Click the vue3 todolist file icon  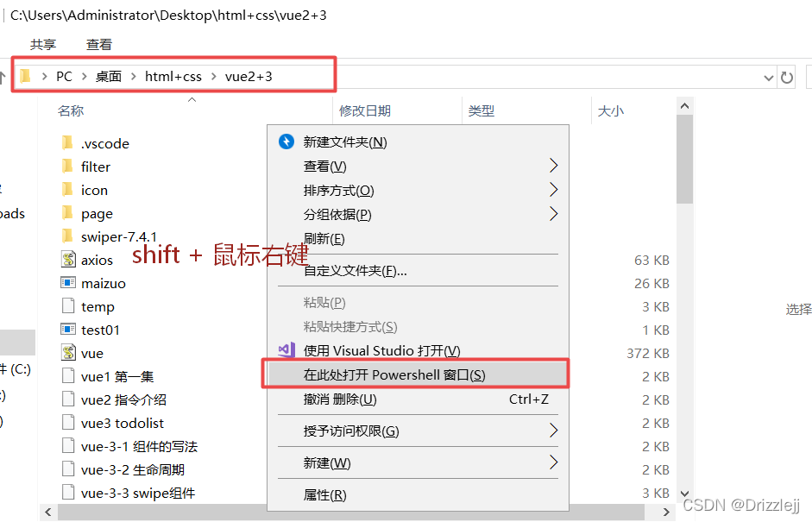click(x=68, y=422)
